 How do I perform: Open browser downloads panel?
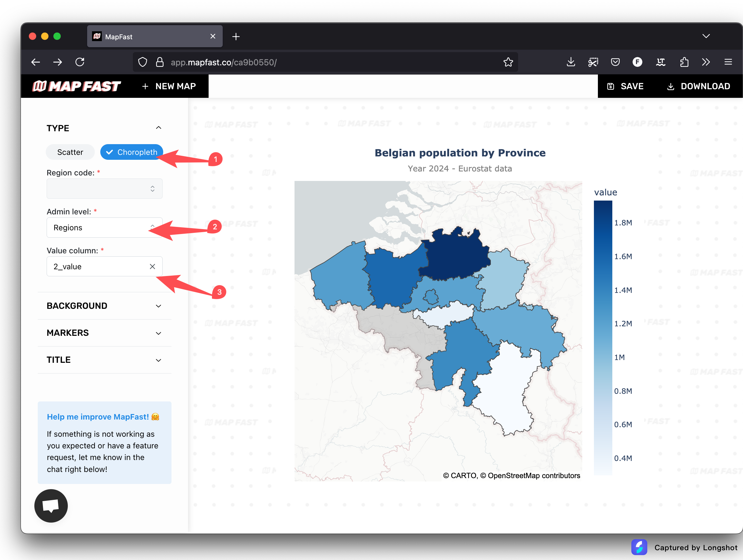[571, 62]
